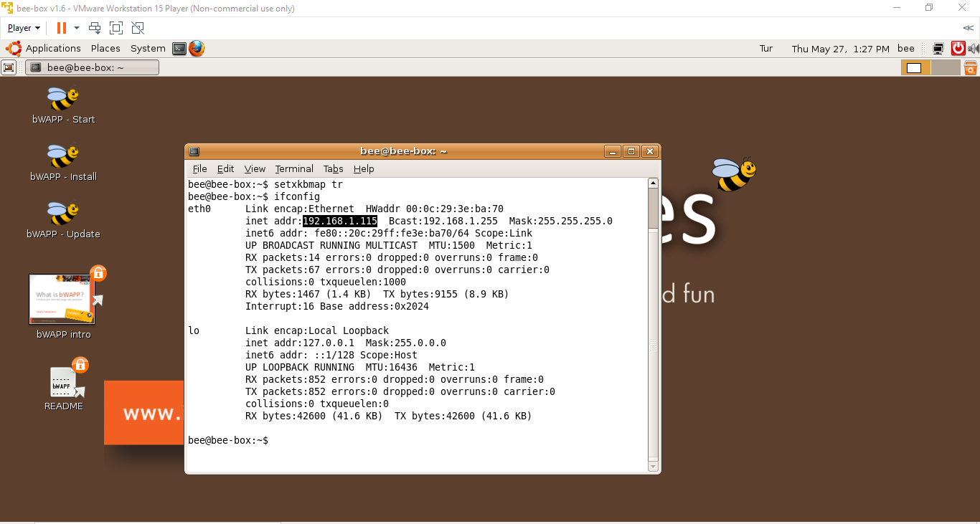Click the highlighted 192.168.1.115 address
The height and width of the screenshot is (524, 980).
click(340, 221)
